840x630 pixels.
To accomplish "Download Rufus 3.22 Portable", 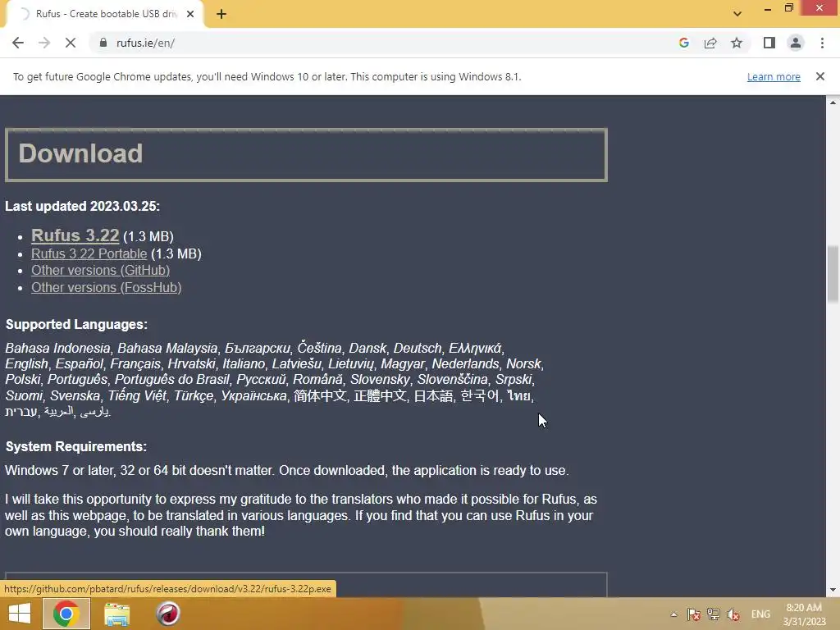I will [x=89, y=253].
